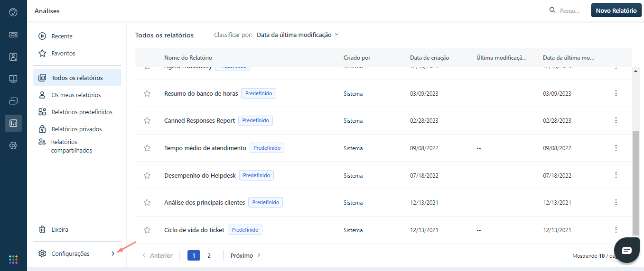
Task: Click the Última modificação column header
Action: click(502, 58)
